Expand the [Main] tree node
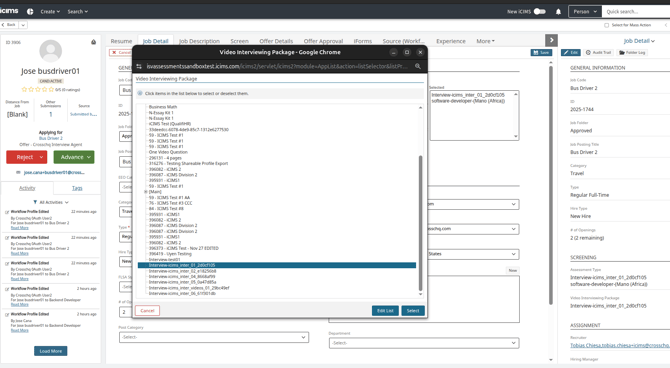Viewport: 670px width, 368px height. click(x=146, y=192)
